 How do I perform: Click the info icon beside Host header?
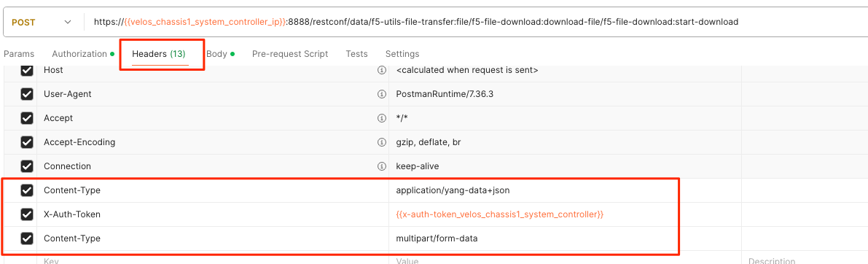click(381, 70)
